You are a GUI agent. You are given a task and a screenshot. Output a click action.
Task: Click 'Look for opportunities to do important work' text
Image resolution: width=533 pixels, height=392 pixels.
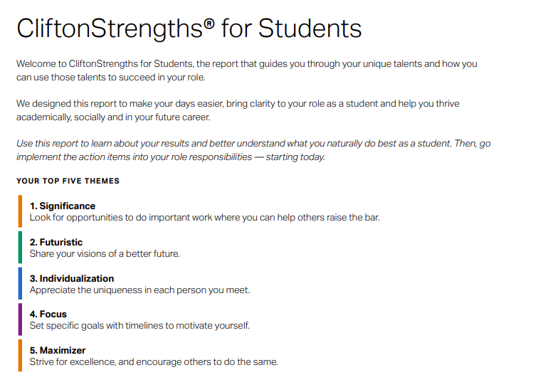[x=204, y=218]
